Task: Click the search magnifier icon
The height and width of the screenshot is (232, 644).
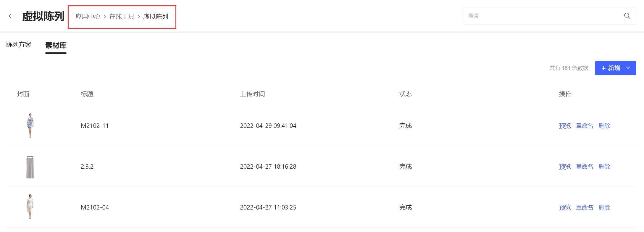Action: click(x=627, y=16)
